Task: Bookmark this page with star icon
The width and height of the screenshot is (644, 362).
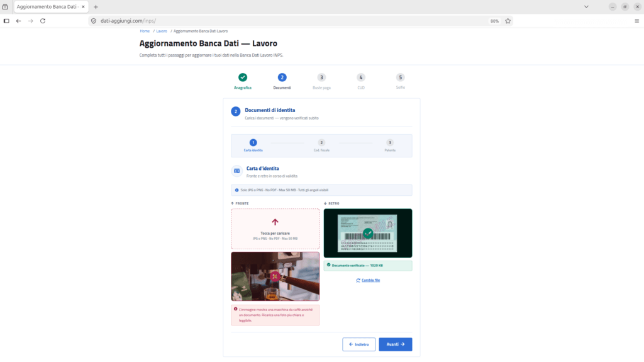Action: (x=508, y=21)
